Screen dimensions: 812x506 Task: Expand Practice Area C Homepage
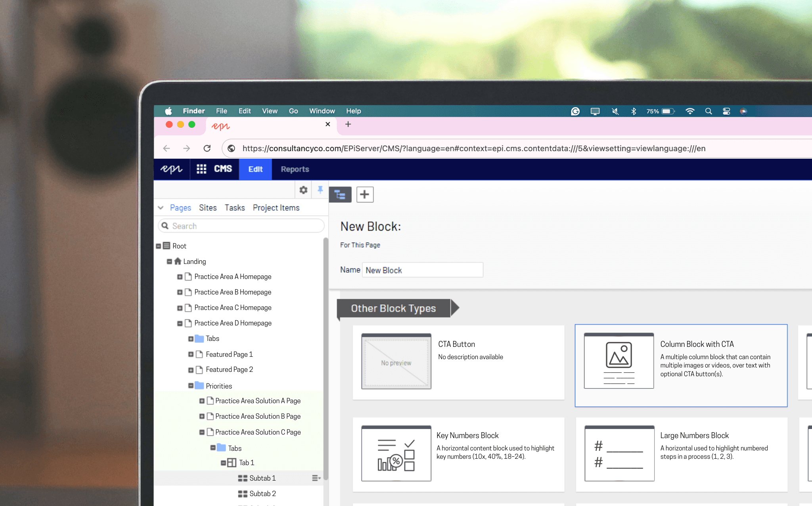point(180,308)
